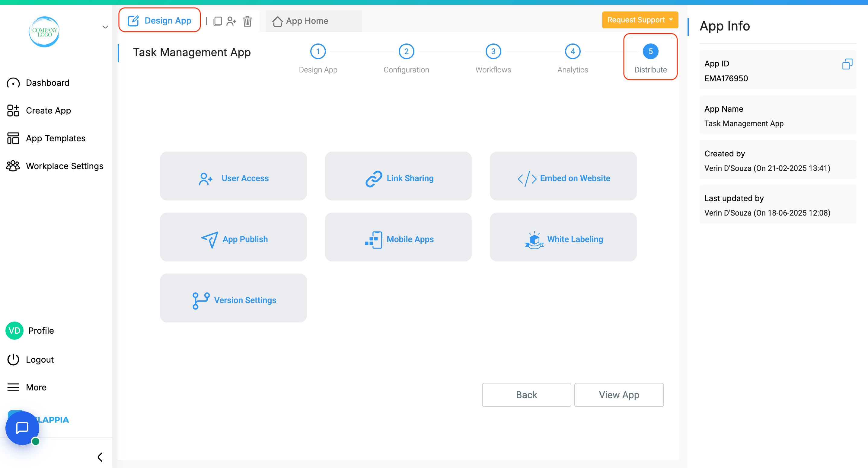The width and height of the screenshot is (868, 468).
Task: Click the View App button
Action: click(x=619, y=395)
